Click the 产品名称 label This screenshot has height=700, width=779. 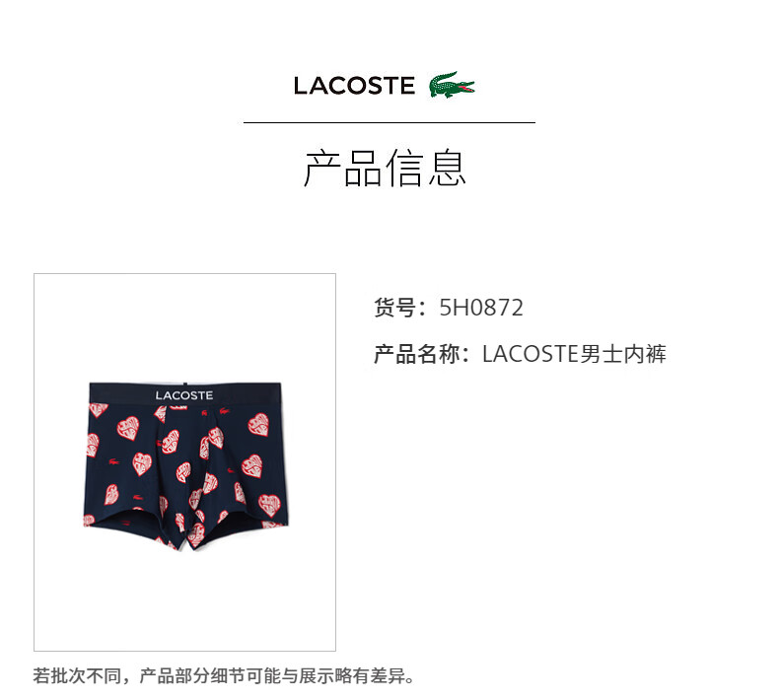tap(416, 354)
